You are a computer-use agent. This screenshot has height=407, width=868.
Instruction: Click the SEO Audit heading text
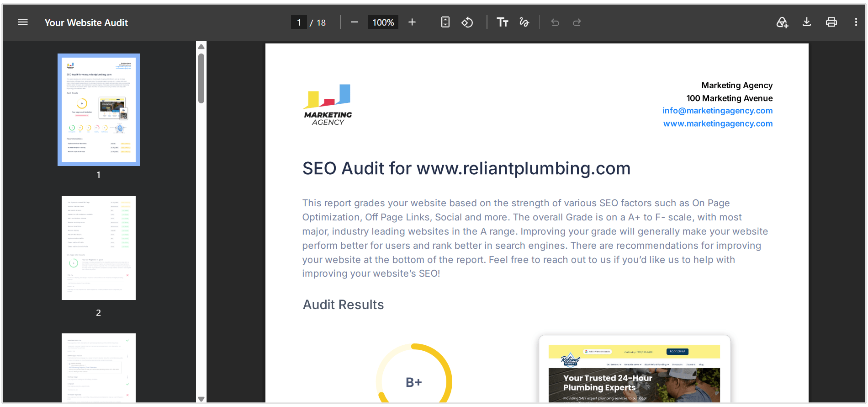(466, 168)
